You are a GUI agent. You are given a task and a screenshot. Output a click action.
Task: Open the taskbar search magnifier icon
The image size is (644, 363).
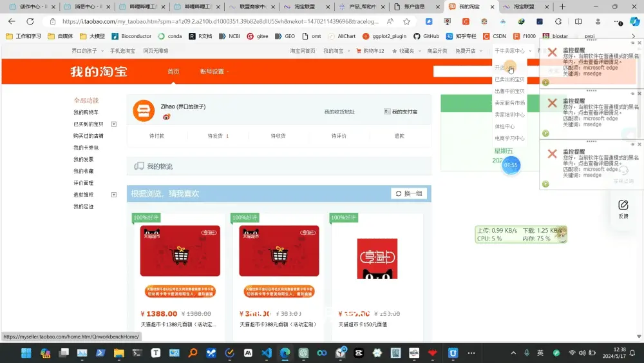click(193, 353)
